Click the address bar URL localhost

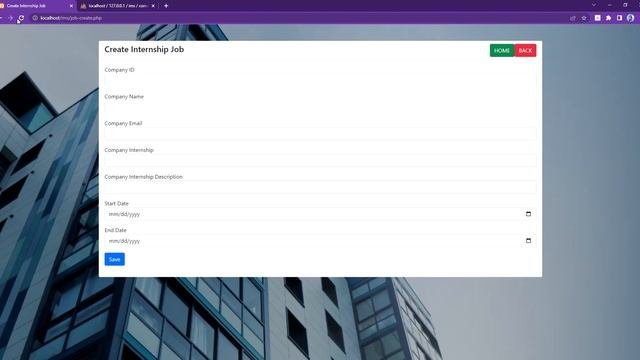click(71, 18)
